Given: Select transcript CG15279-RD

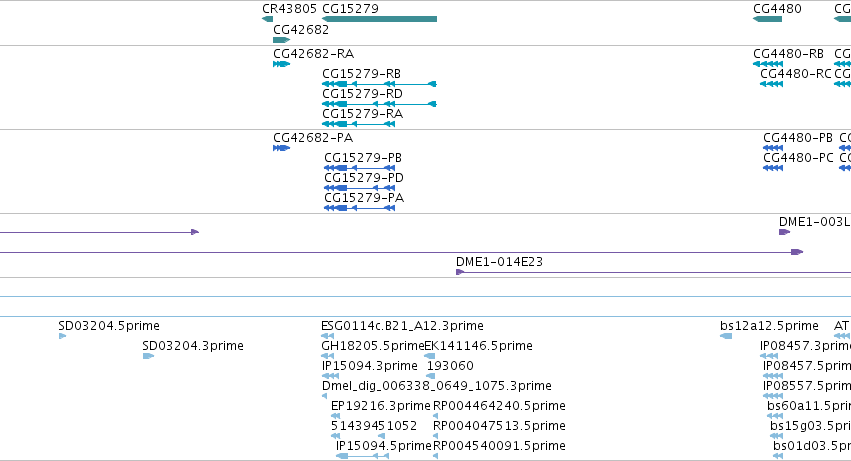Looking at the screenshot, I should 379,104.
